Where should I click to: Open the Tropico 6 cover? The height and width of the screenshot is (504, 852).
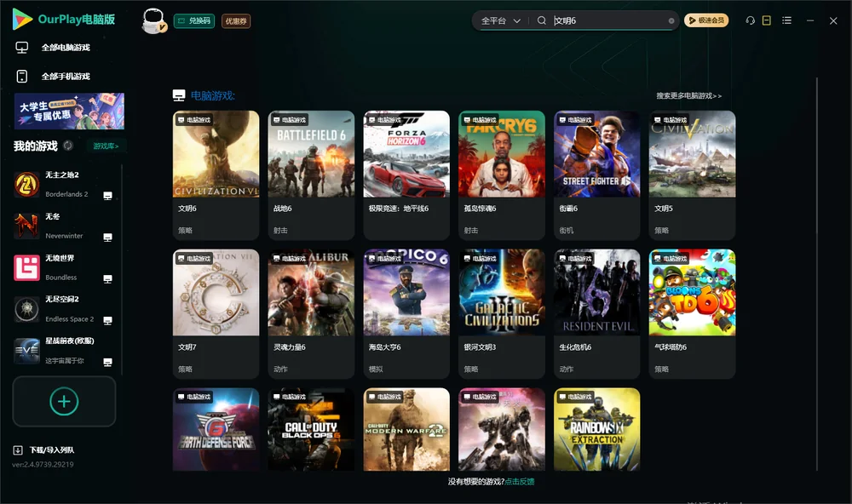406,292
